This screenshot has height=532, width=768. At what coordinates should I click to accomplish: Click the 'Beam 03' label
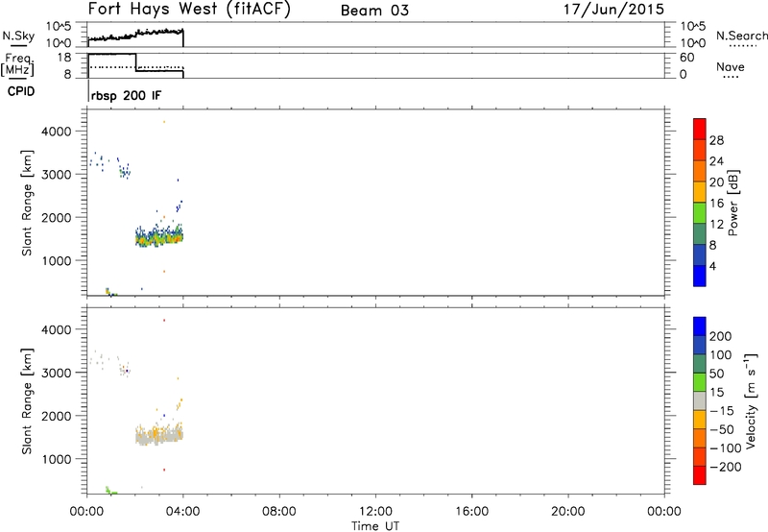pos(374,11)
